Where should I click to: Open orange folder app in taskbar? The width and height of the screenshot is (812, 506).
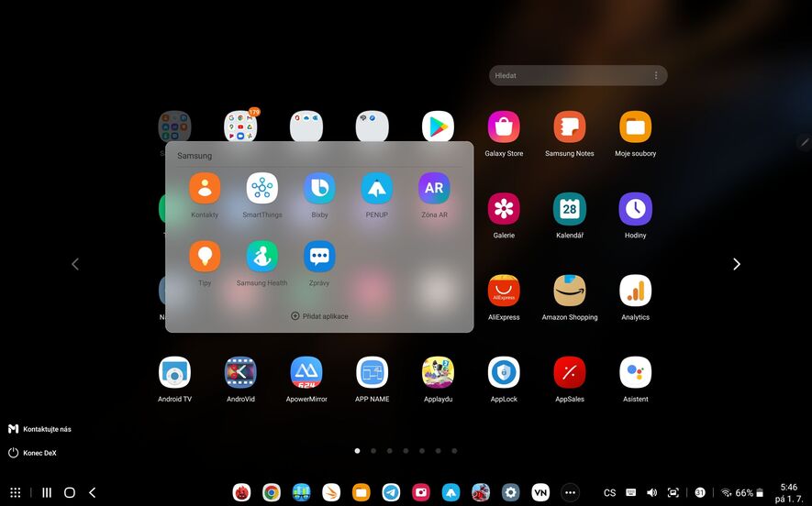coord(361,492)
